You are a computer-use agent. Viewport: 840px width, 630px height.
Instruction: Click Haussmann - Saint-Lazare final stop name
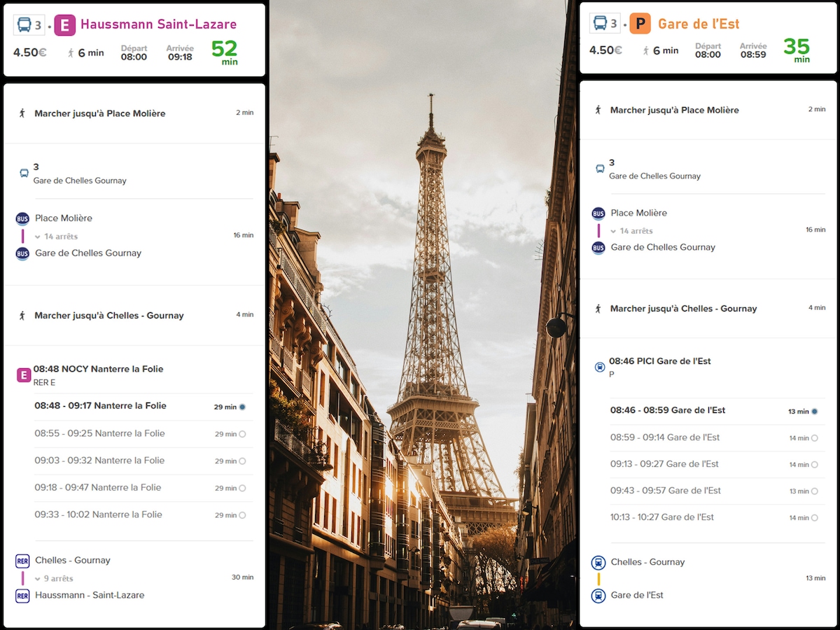(90, 595)
